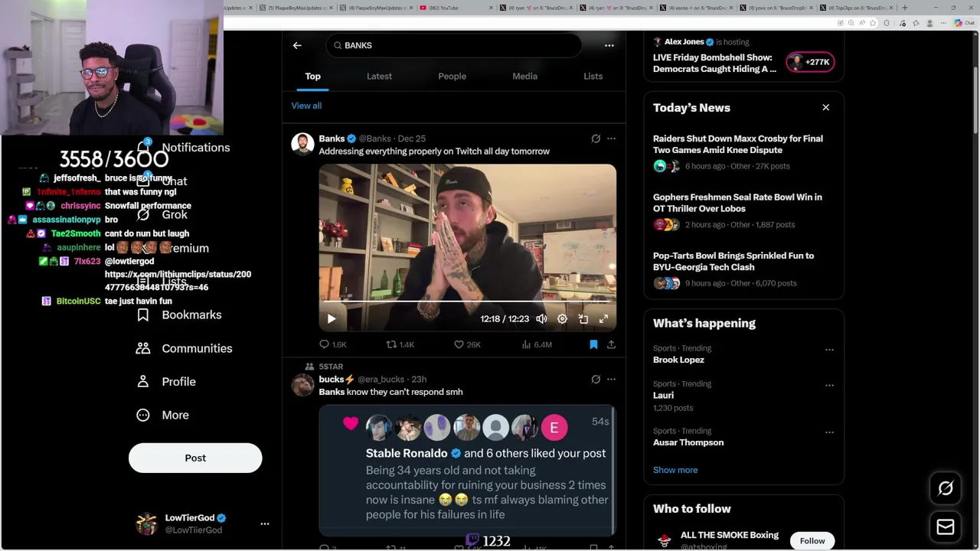Open the 5STAR community label
Viewport: 980px width, 551px height.
click(x=331, y=367)
